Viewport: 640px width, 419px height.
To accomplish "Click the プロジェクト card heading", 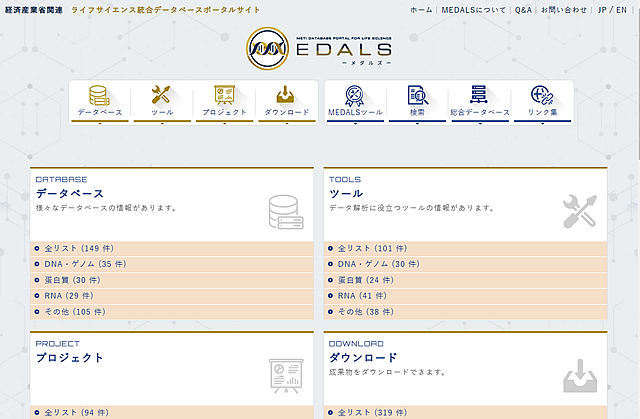I will 70,358.
